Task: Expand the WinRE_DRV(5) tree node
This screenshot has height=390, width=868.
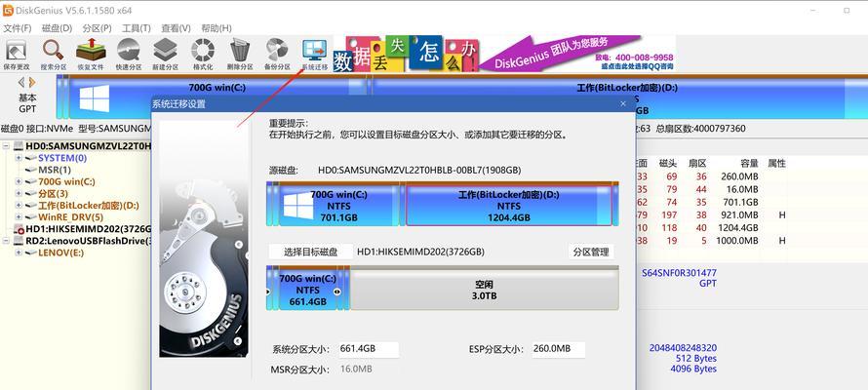Action: tap(19, 216)
